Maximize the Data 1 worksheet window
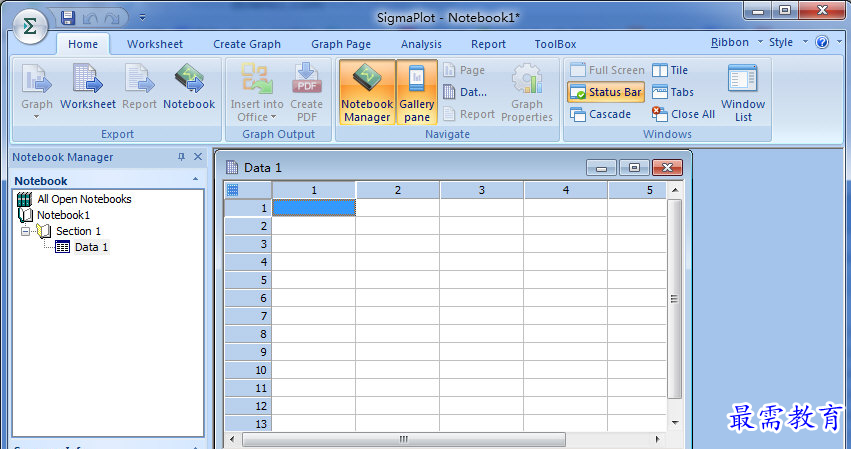This screenshot has width=851, height=449. [634, 168]
